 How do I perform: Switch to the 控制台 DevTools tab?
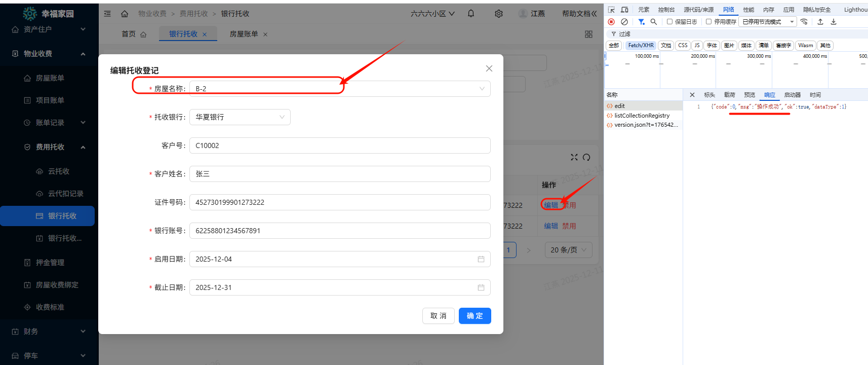tap(666, 10)
